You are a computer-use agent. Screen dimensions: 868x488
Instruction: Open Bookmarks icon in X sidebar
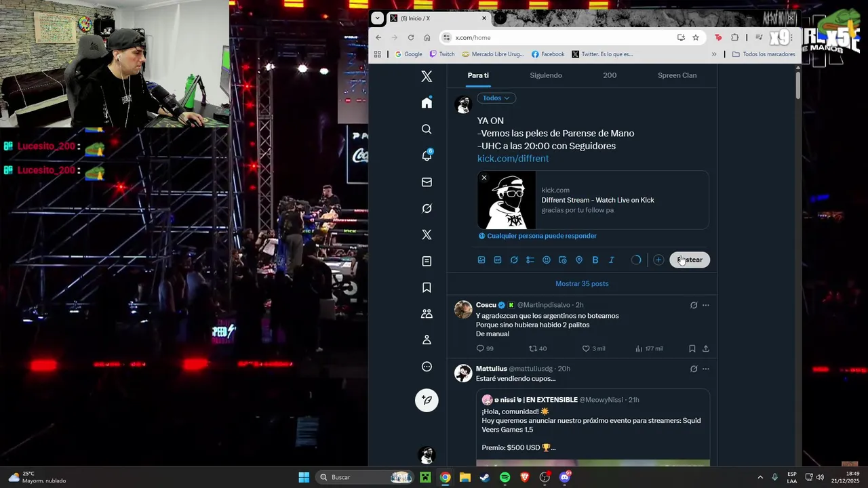click(427, 287)
